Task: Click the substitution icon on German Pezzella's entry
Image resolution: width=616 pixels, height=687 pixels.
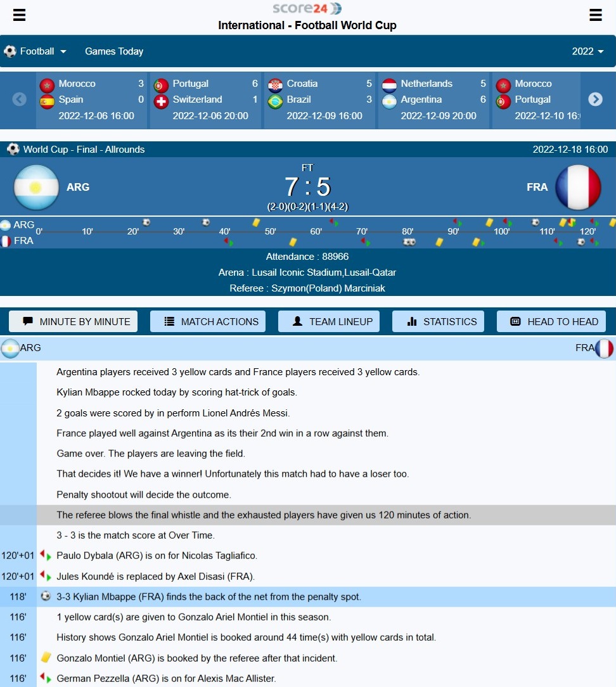Action: point(46,678)
